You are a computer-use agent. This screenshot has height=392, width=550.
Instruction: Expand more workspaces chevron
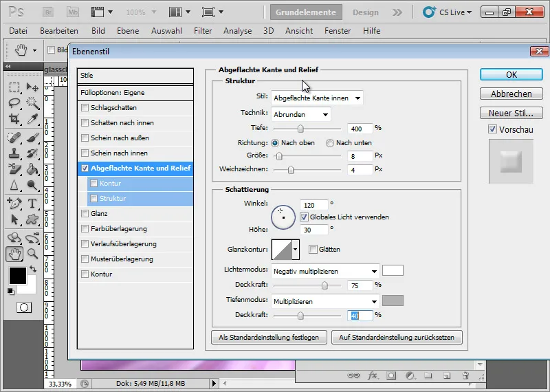[397, 12]
